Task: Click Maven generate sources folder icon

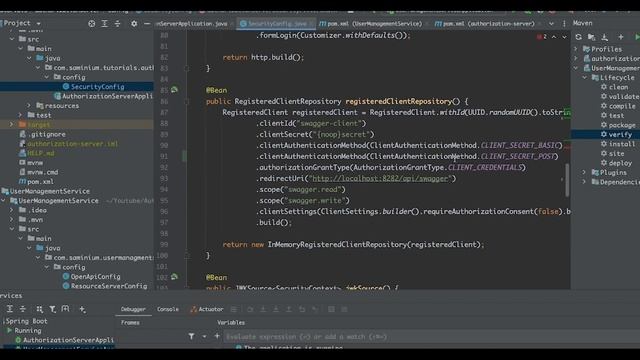Action: click(x=591, y=37)
